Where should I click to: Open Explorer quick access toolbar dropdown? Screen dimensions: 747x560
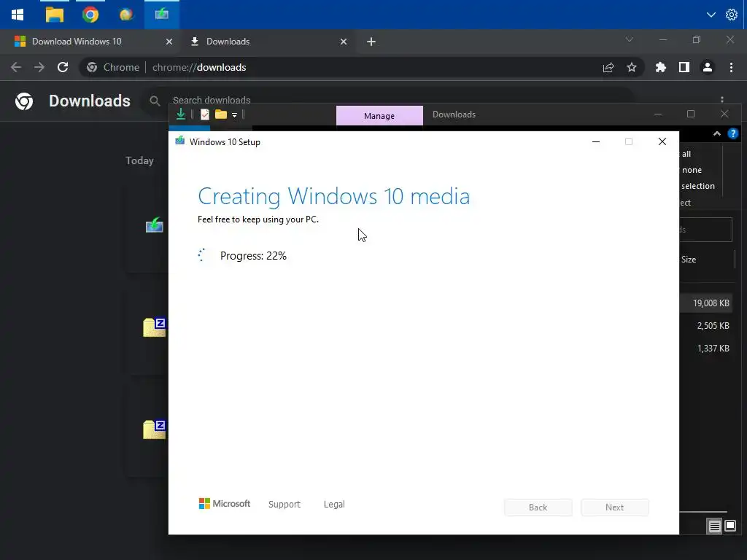pos(234,114)
